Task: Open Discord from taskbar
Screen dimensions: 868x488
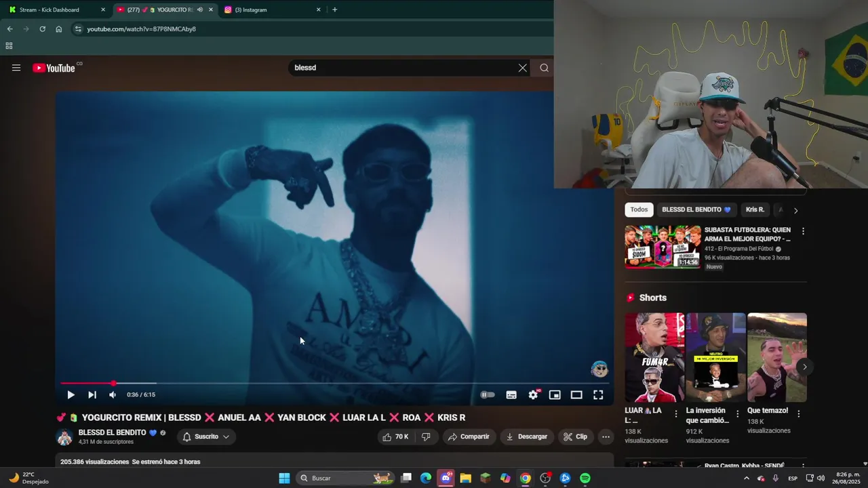Action: coord(446,478)
